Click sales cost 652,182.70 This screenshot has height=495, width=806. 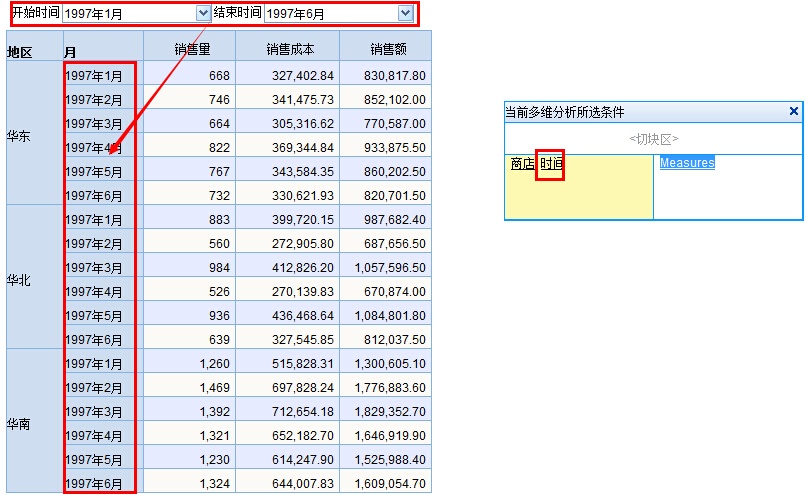[x=303, y=435]
